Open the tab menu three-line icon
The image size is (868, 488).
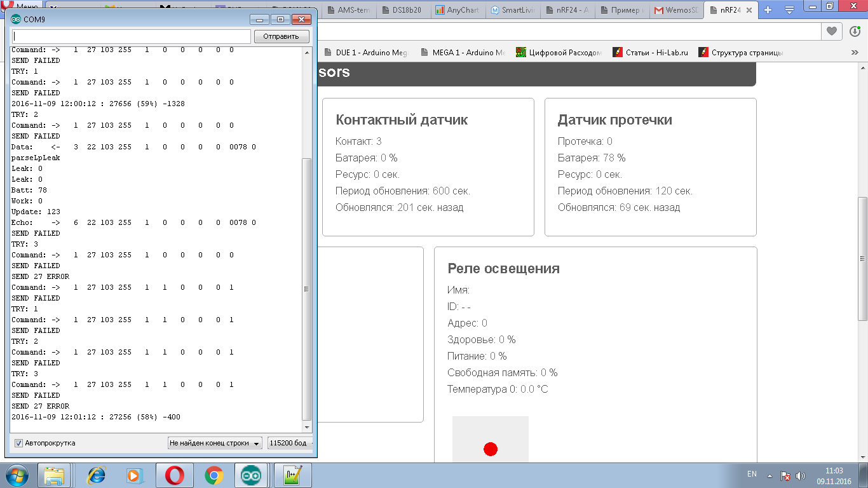pyautogui.click(x=790, y=10)
